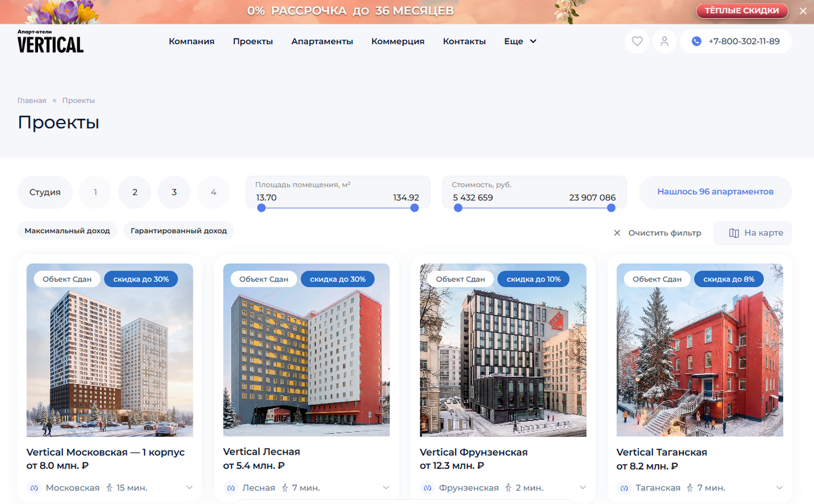Click price от 12.3 млн. ₽

(452, 466)
